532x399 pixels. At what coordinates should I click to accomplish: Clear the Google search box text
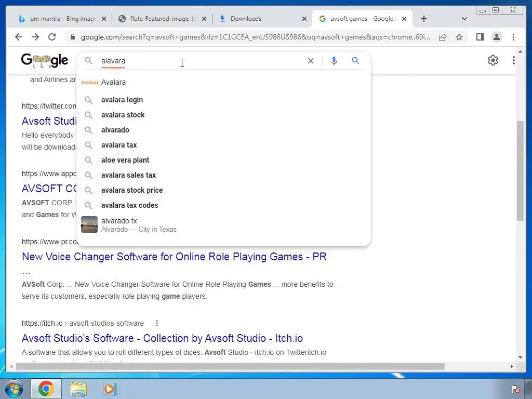(x=311, y=61)
